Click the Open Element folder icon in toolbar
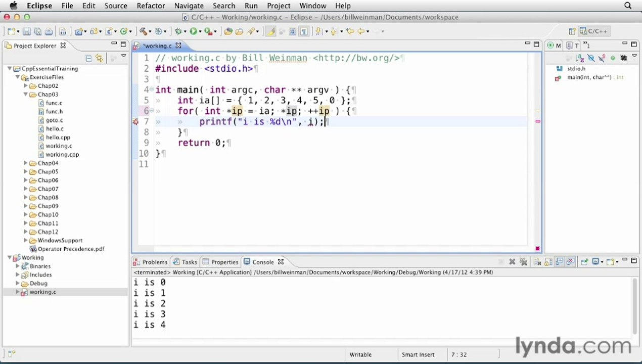642x364 pixels. pos(240,31)
